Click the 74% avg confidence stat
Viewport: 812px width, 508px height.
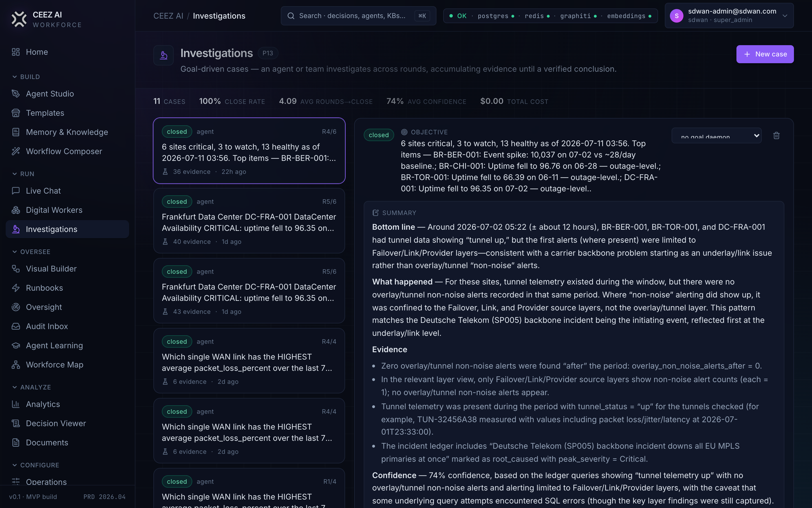[x=426, y=101]
